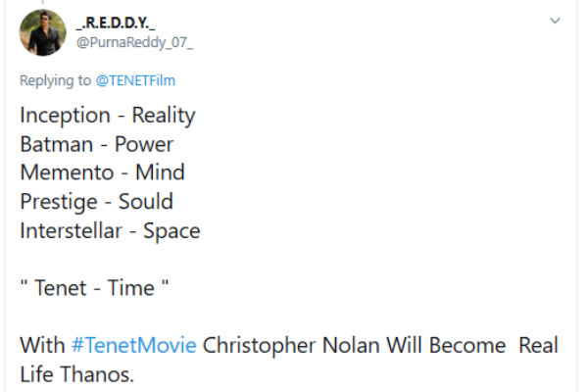Click the 'Batman - Power' line
The image size is (588, 392).
(97, 144)
